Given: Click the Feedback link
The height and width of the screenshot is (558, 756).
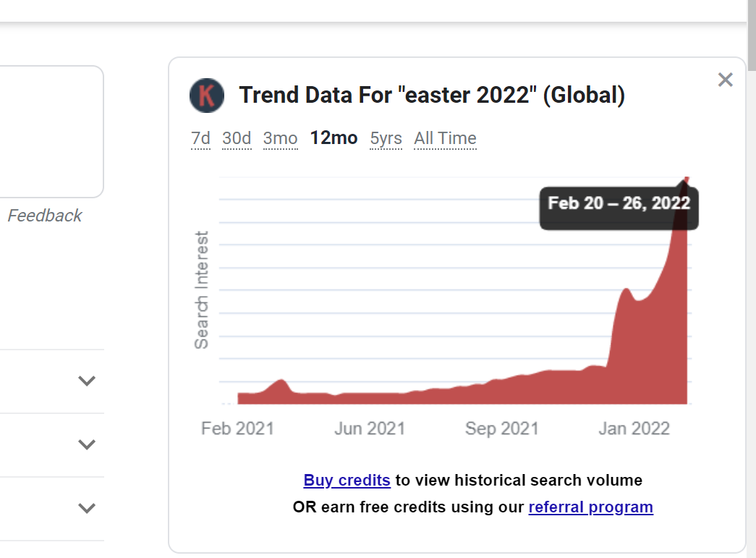Looking at the screenshot, I should (45, 216).
